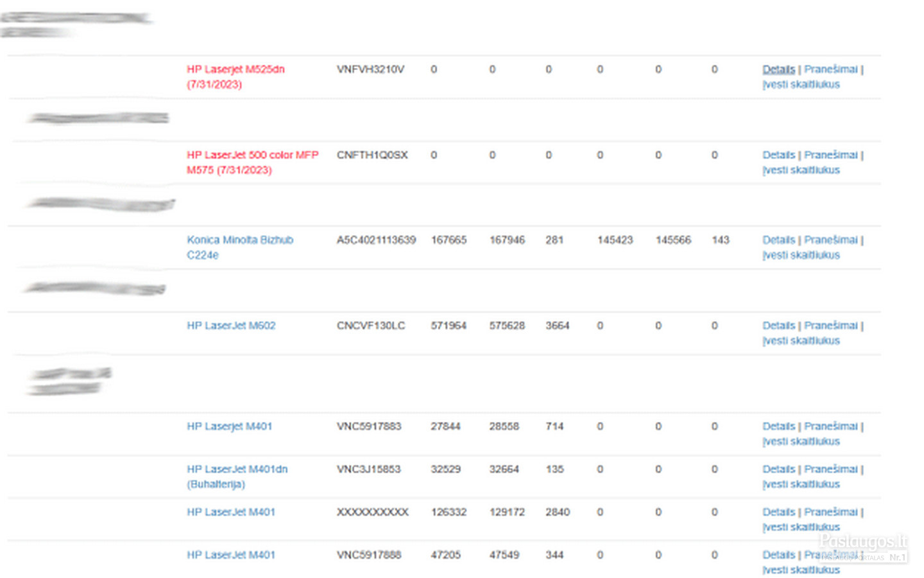
Task: Click the difference value 714
Action: point(554,426)
